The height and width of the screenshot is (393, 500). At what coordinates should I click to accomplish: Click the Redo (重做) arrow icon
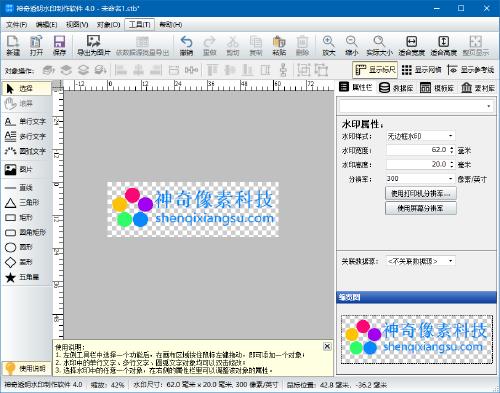(x=209, y=45)
